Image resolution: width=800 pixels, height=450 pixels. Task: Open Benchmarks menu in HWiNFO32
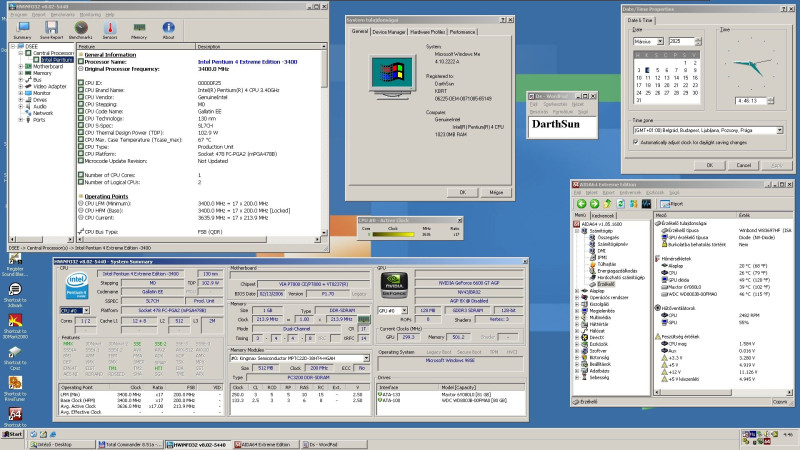point(63,15)
